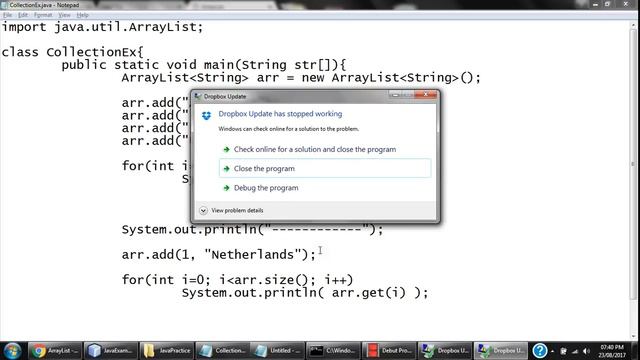Click Close the program option
The width and height of the screenshot is (640, 360).
click(x=325, y=168)
